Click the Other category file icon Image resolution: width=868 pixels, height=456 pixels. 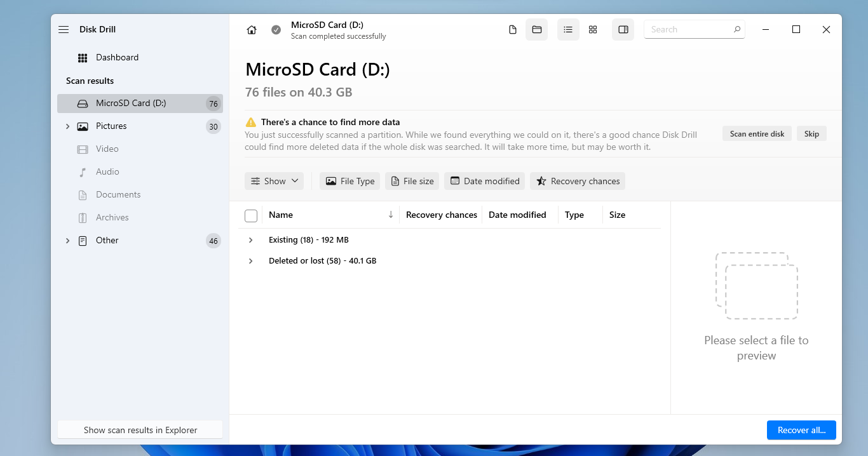click(x=83, y=241)
